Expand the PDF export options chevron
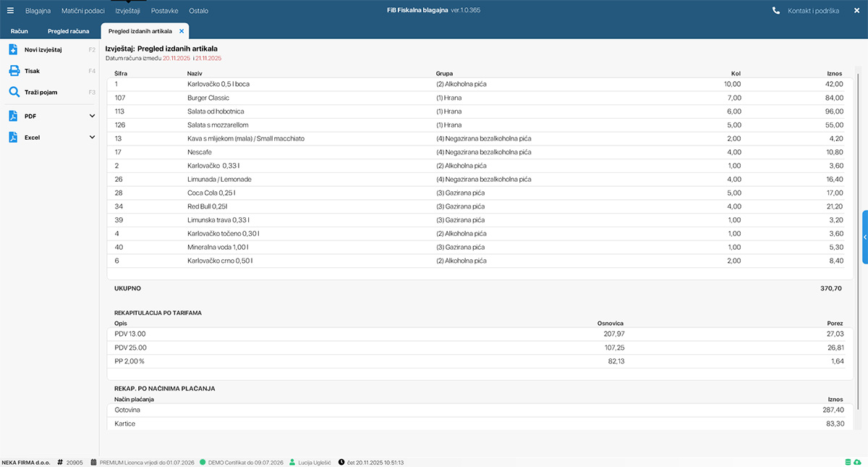This screenshot has width=868, height=467. coord(92,116)
